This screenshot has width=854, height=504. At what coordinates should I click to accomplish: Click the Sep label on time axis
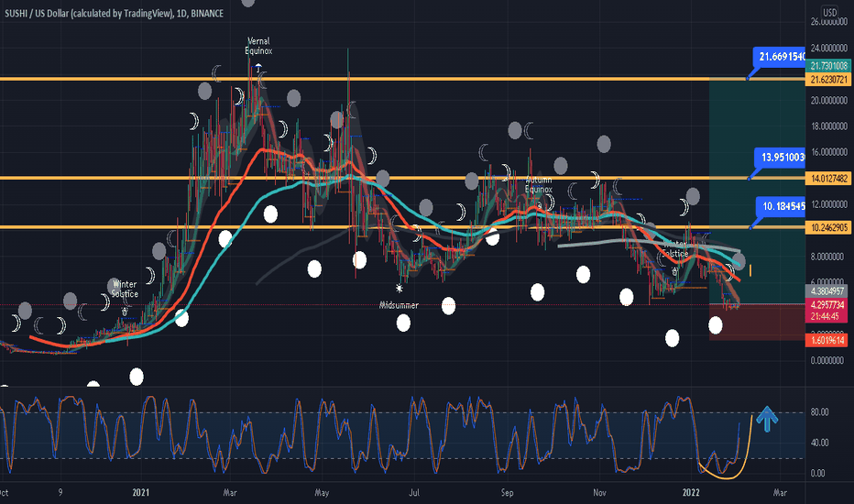(507, 493)
